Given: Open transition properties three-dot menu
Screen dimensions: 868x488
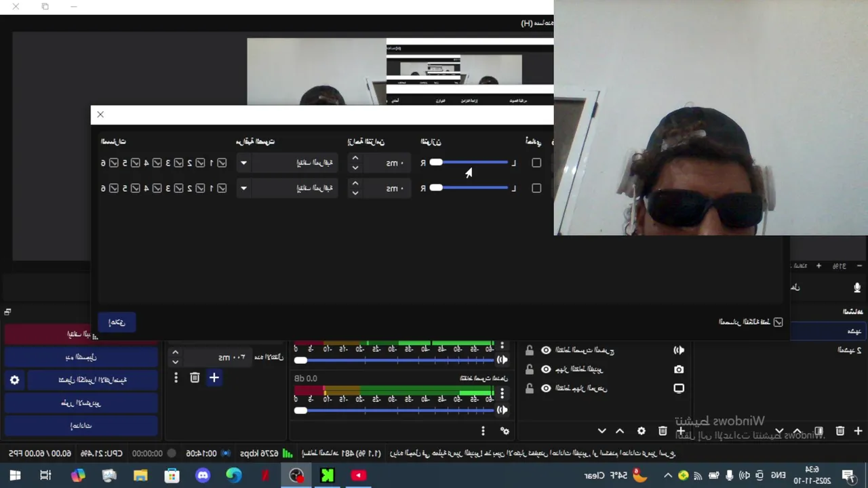Looking at the screenshot, I should [176, 378].
